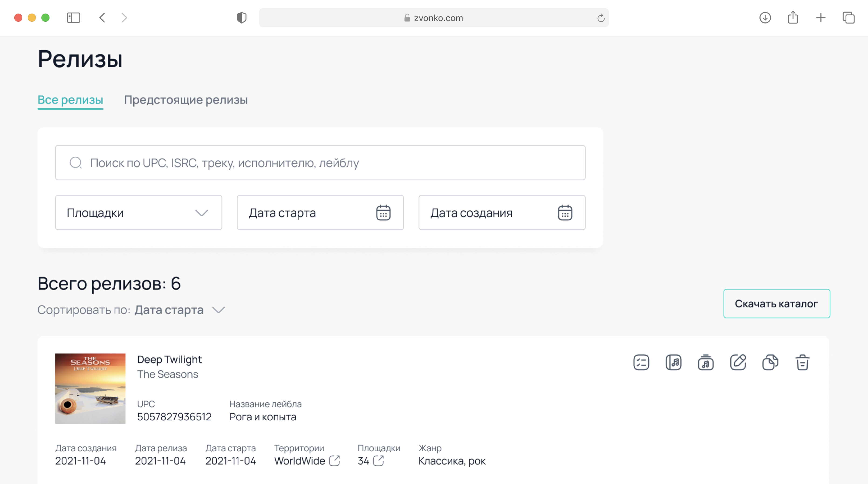This screenshot has width=868, height=484.
Task: Toggle the Safari sidebar button
Action: (x=73, y=18)
